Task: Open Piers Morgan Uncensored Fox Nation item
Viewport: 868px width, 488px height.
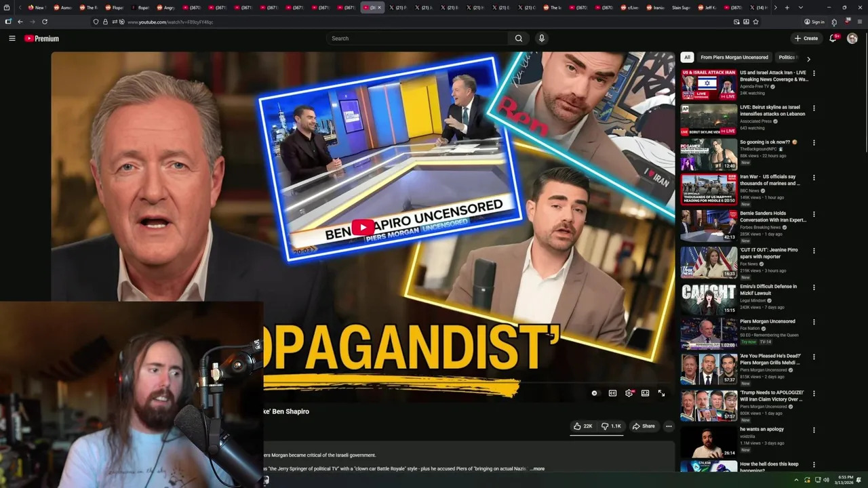Action: pyautogui.click(x=767, y=321)
